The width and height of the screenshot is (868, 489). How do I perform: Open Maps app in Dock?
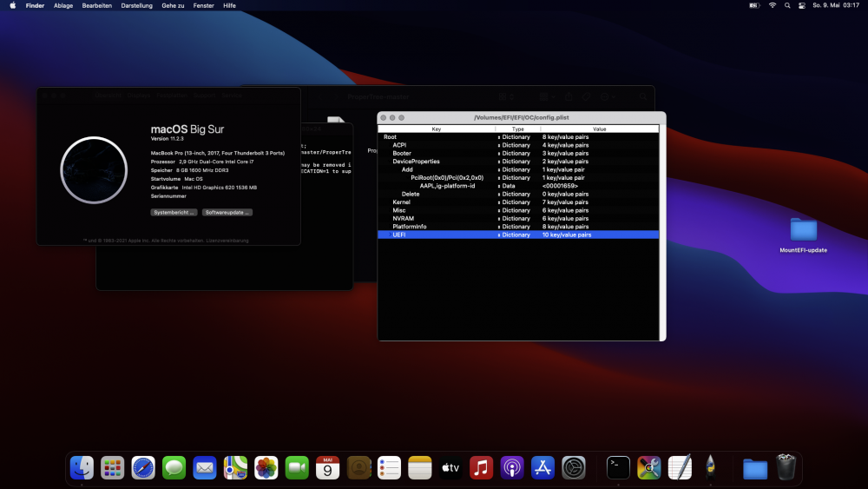235,468
